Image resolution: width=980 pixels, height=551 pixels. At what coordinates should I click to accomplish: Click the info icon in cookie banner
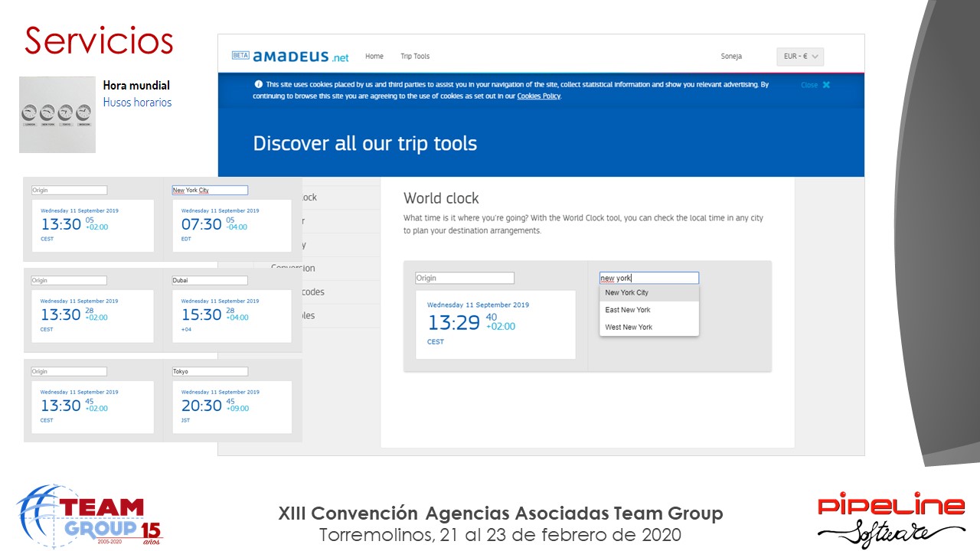(x=259, y=84)
